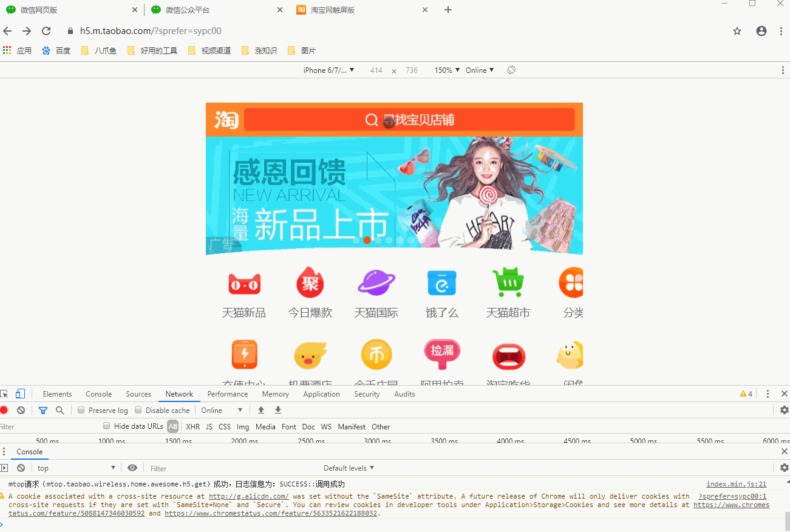This screenshot has width=790, height=532.
Task: Open iPhone 6/7 device dropdown
Action: click(x=329, y=70)
